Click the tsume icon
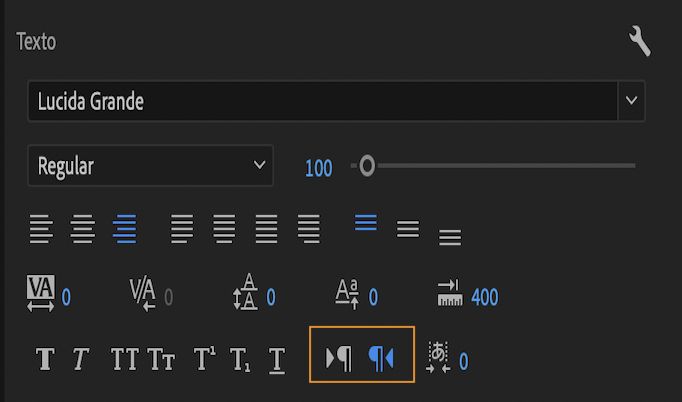 tap(439, 358)
